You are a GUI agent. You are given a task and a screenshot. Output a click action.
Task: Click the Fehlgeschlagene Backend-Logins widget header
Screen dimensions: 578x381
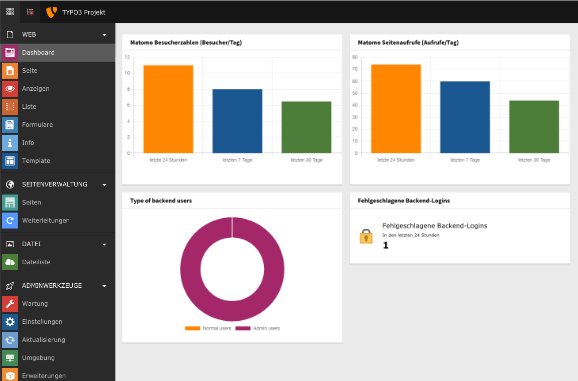(x=404, y=201)
